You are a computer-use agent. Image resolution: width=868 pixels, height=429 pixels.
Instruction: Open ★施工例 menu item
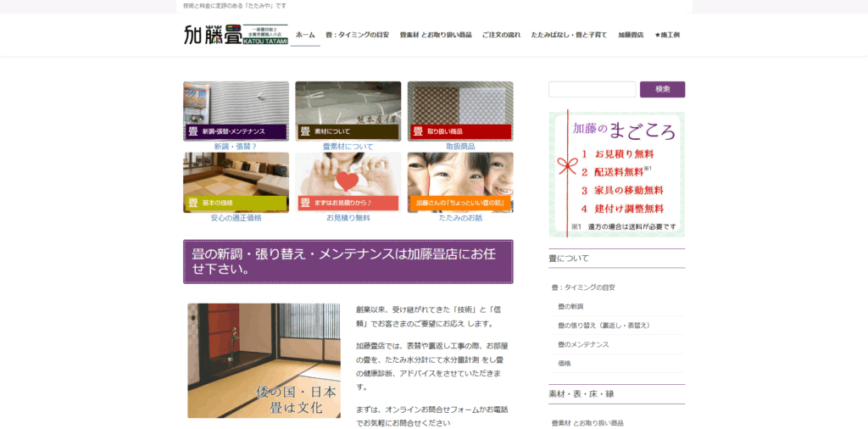point(667,35)
